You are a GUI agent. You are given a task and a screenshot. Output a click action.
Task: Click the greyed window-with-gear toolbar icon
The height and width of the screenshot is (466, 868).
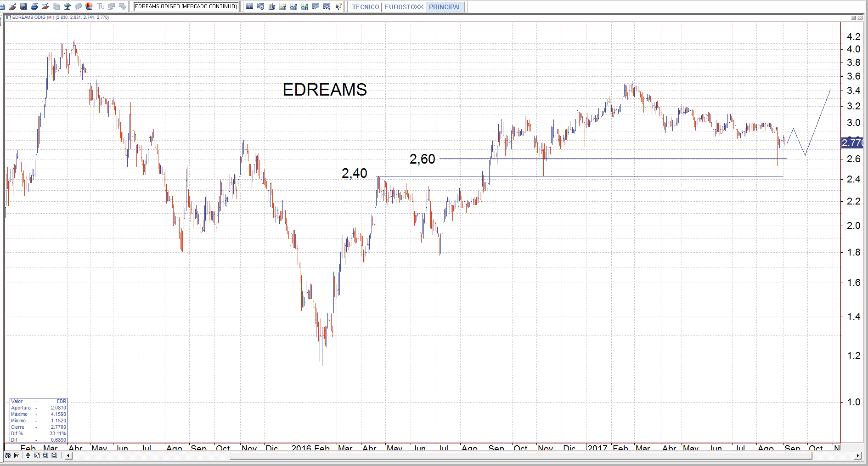coord(123,6)
